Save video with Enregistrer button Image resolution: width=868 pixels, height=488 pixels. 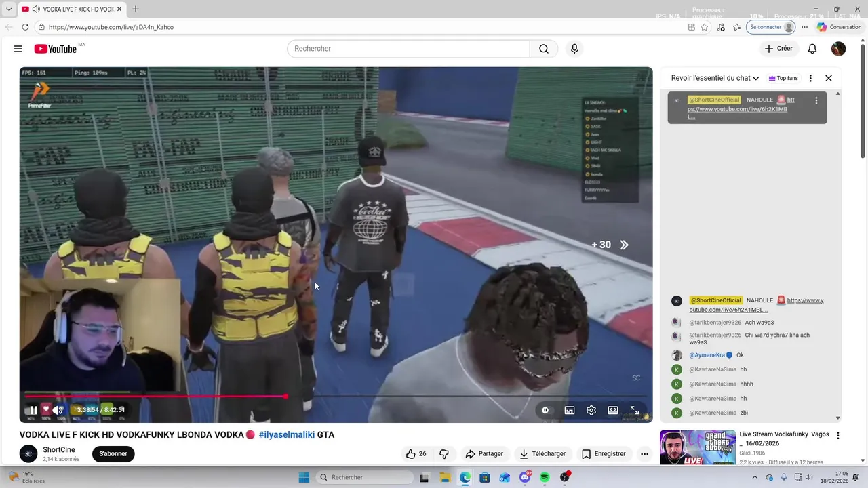click(604, 454)
